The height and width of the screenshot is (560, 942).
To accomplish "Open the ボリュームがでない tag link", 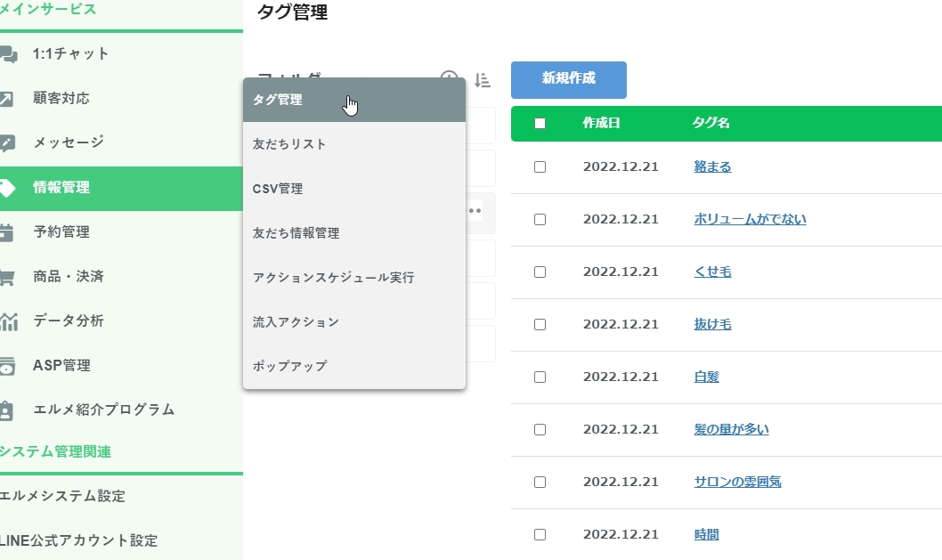I will pos(750,219).
